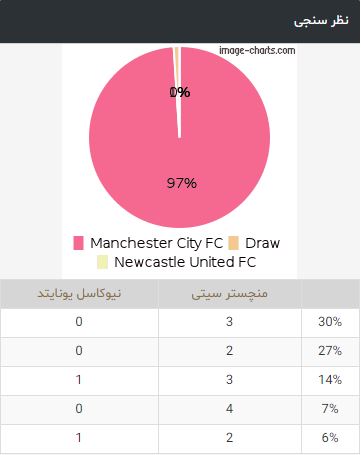Click the orange Draw legend swatch
Screen dimensions: 361x455
(233, 243)
